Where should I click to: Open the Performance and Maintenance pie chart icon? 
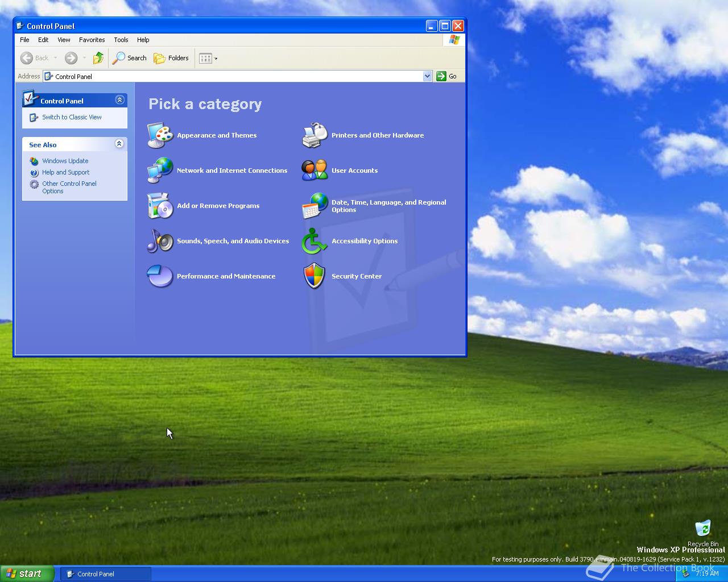pos(160,276)
